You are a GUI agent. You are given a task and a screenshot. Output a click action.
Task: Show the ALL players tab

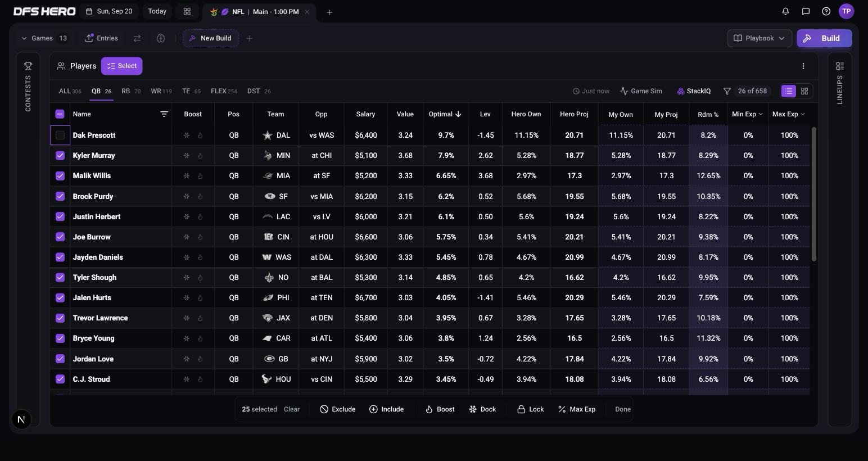pos(70,91)
